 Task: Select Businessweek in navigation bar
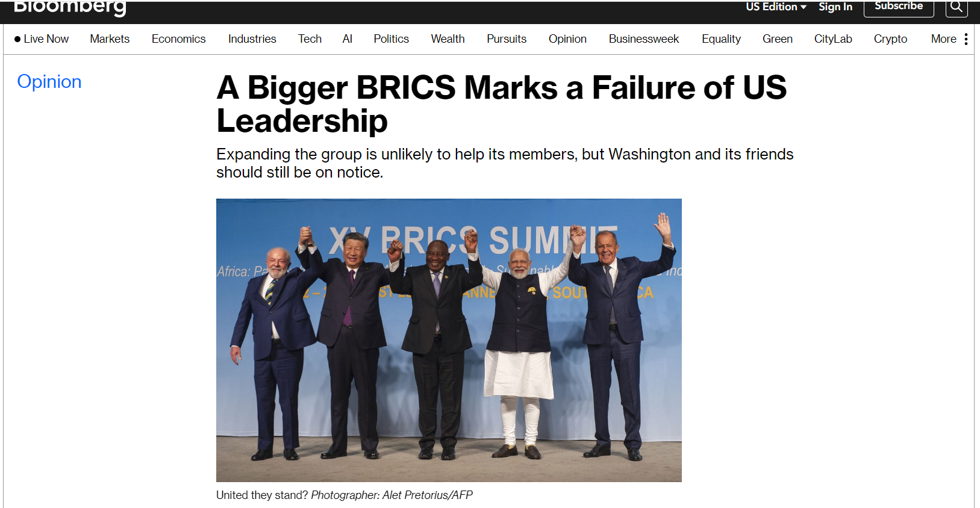tap(643, 39)
